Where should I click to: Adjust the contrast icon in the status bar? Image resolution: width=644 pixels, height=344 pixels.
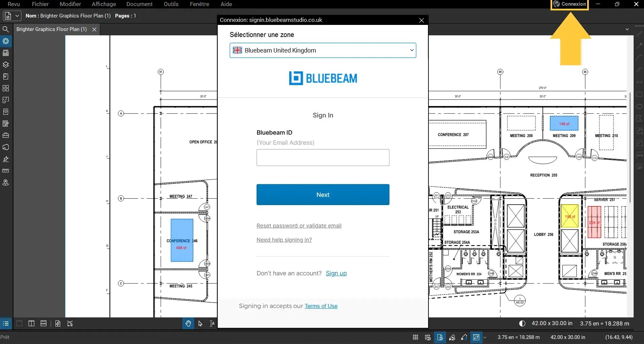(x=522, y=323)
